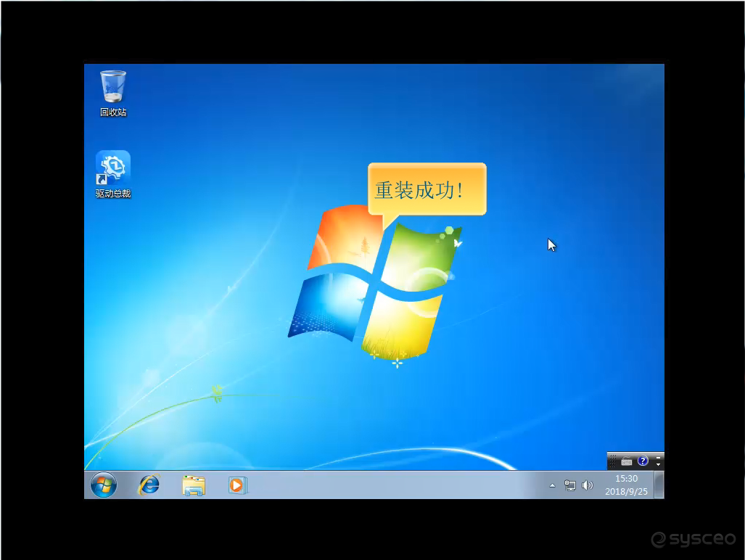Open the Windows Start menu orb
Viewport: 745px width, 560px height.
pos(104,485)
